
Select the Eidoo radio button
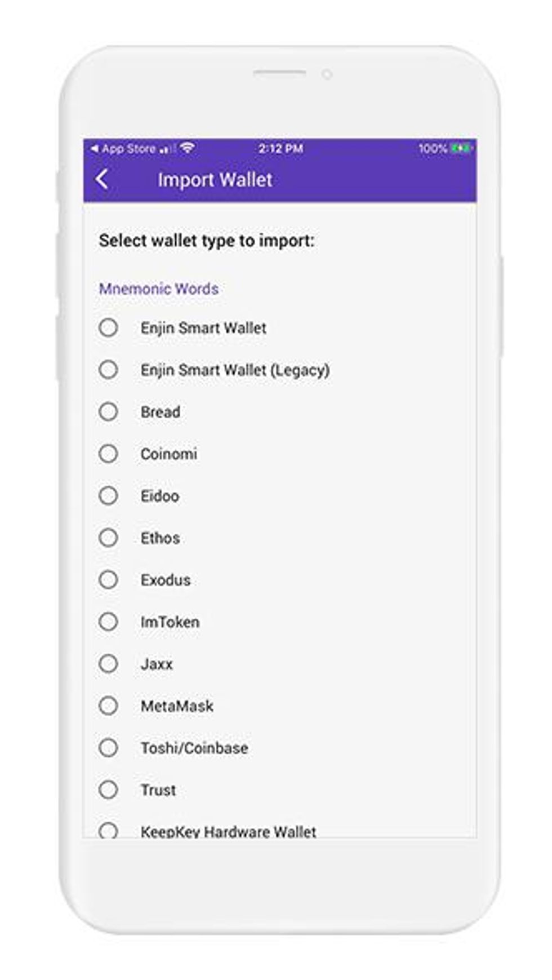point(108,496)
